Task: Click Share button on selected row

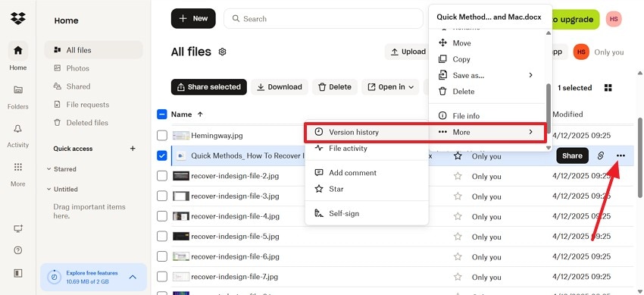Action: (x=572, y=155)
